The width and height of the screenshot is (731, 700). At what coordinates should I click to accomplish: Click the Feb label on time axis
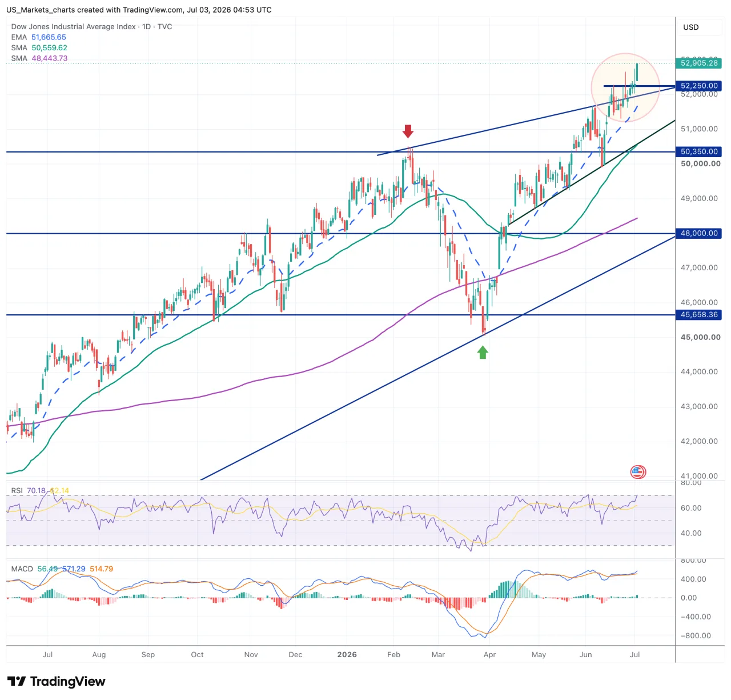click(x=393, y=654)
